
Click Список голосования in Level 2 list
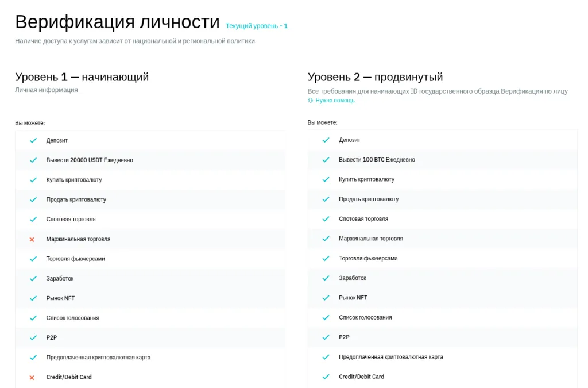pyautogui.click(x=365, y=317)
